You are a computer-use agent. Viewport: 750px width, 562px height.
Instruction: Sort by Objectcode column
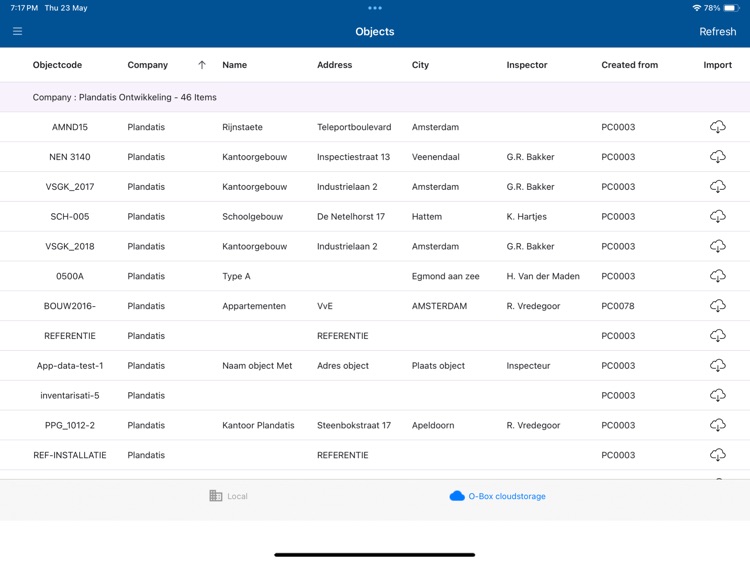point(57,65)
